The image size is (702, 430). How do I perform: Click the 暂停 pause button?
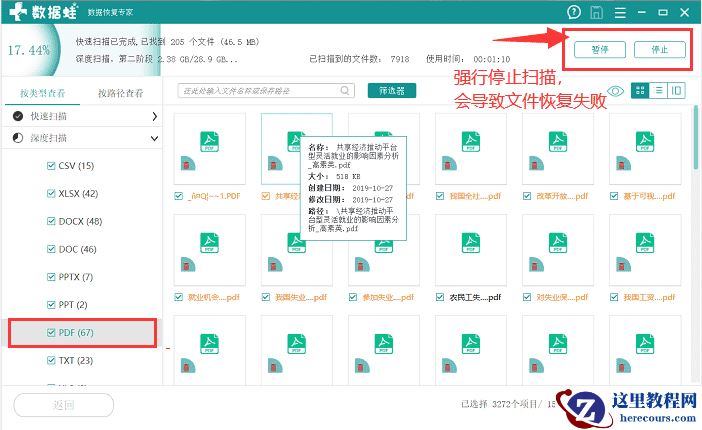pos(599,49)
